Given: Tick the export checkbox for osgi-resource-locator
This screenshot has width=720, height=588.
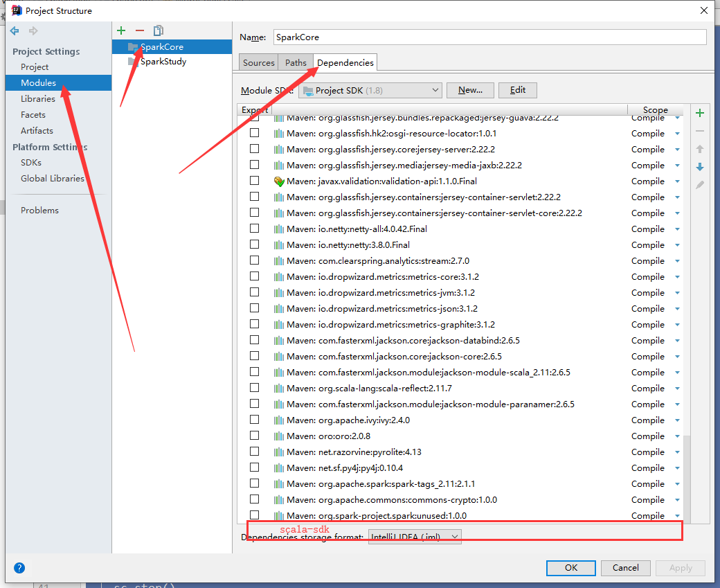Looking at the screenshot, I should point(254,133).
